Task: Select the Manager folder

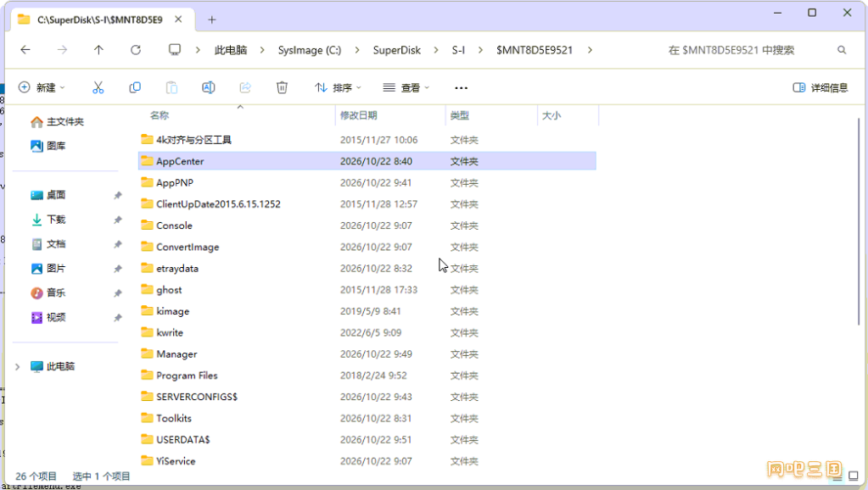Action: (x=367, y=354)
